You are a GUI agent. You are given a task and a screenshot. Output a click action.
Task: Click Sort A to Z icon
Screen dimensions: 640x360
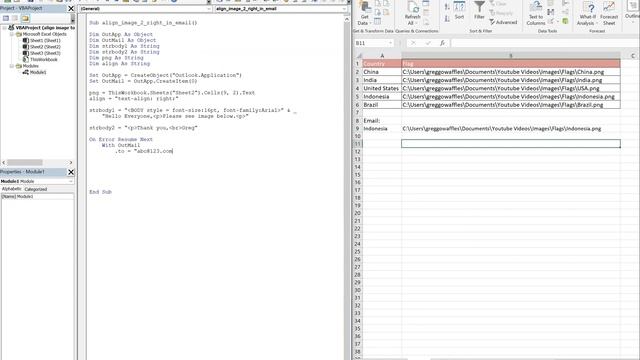(x=447, y=7)
